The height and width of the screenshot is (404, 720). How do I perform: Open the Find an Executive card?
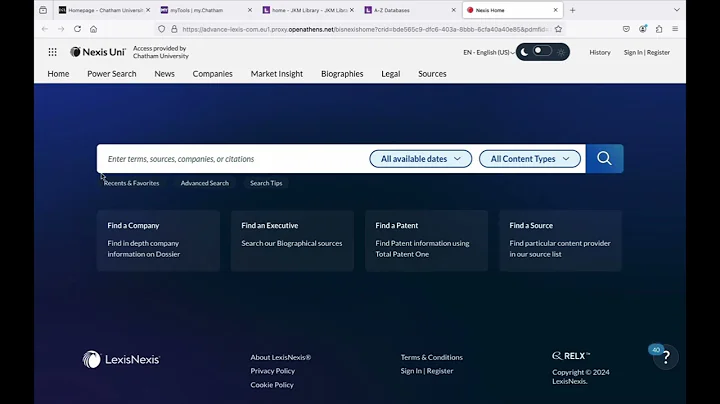pyautogui.click(x=292, y=241)
